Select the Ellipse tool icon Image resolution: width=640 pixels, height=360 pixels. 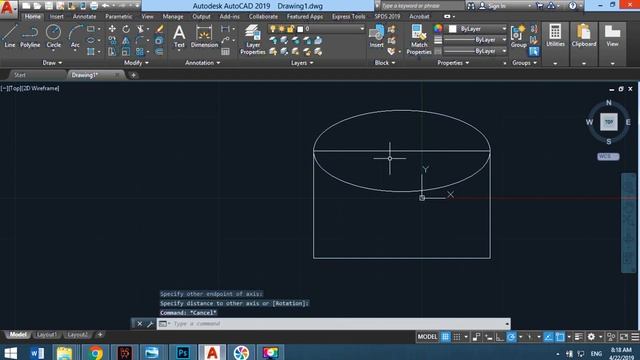(x=91, y=40)
